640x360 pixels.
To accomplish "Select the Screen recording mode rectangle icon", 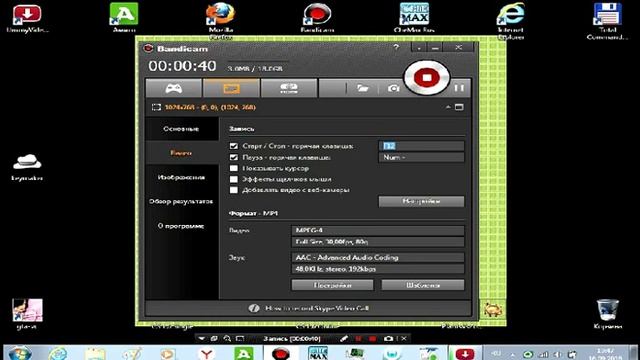I will 231,88.
